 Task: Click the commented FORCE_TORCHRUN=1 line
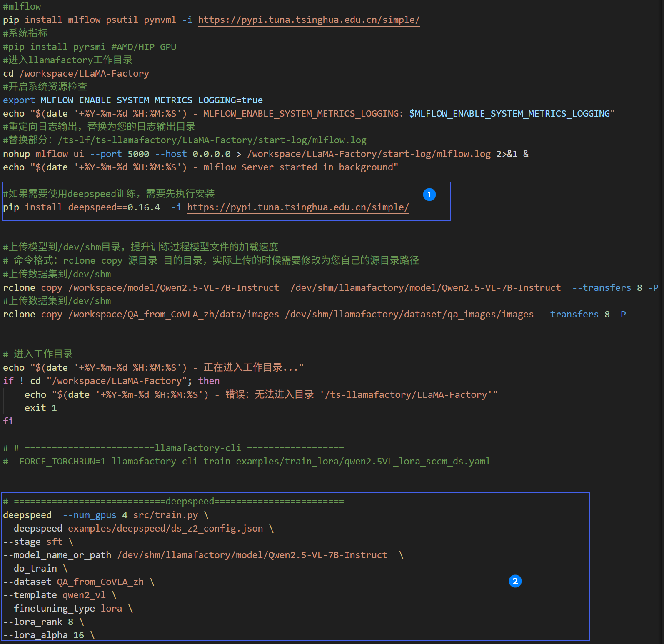254,462
